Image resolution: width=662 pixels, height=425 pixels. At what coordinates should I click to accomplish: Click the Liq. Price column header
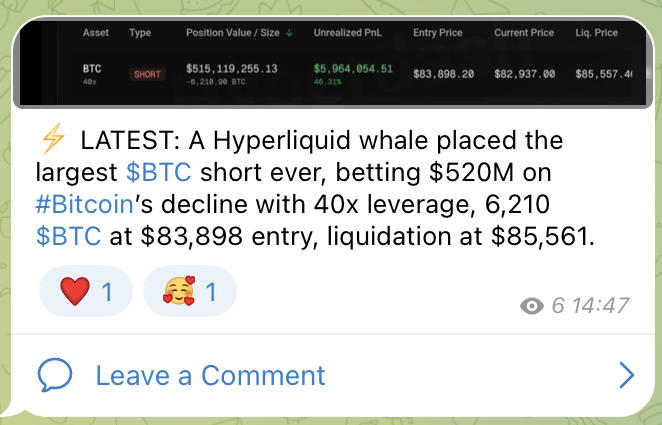[596, 33]
